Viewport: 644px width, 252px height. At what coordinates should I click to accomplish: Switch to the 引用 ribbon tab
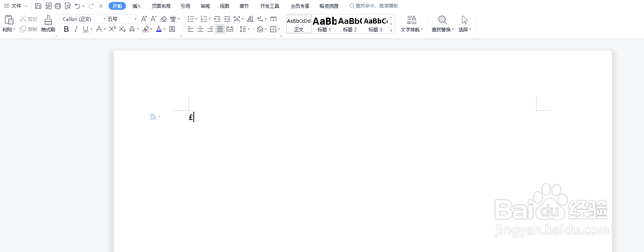(186, 6)
